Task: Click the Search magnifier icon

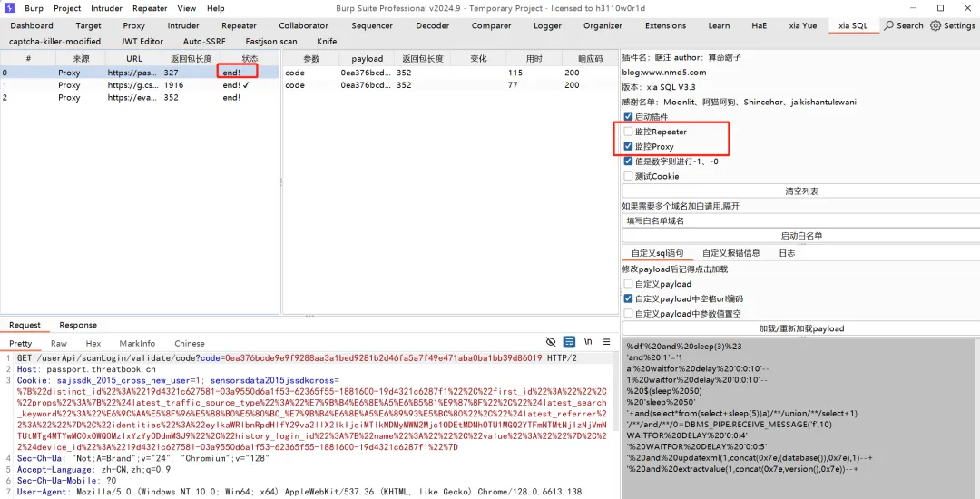Action: [x=888, y=25]
